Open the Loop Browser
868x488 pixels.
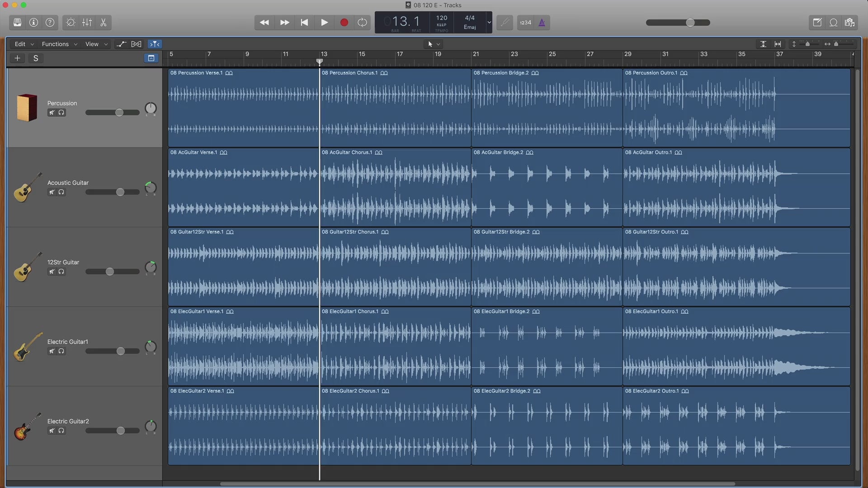pos(833,23)
